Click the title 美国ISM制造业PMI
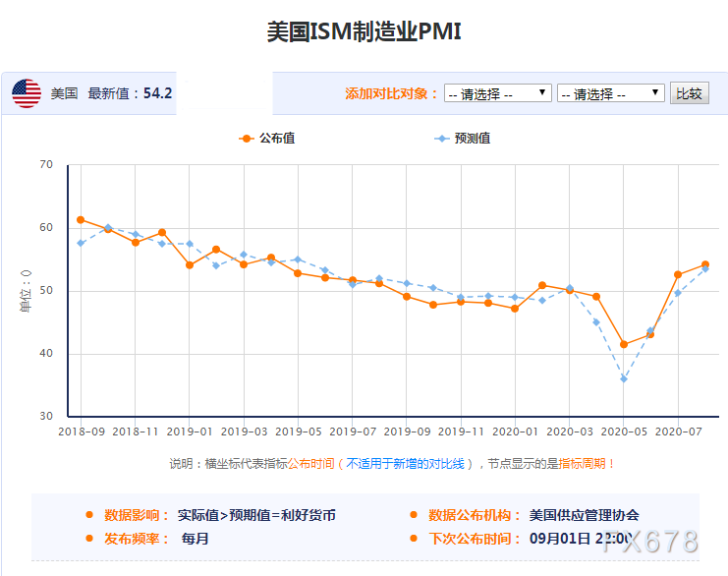728x576 pixels. pyautogui.click(x=364, y=31)
